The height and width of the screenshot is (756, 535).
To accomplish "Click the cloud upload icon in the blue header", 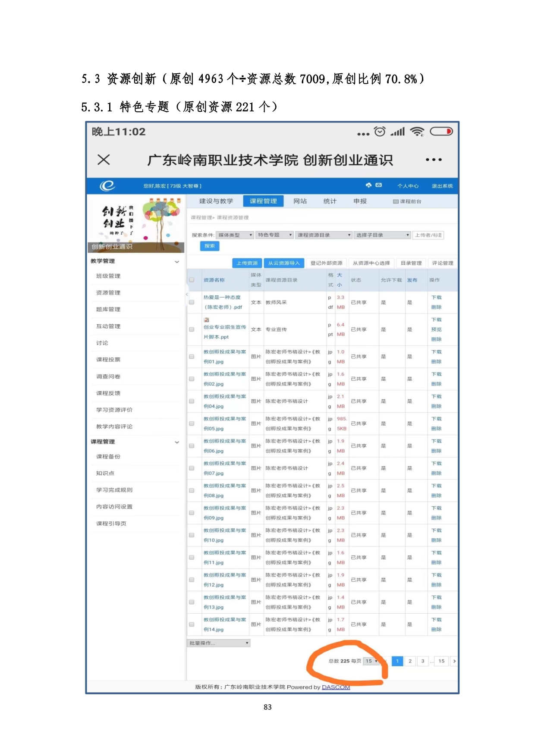I will coord(368,185).
